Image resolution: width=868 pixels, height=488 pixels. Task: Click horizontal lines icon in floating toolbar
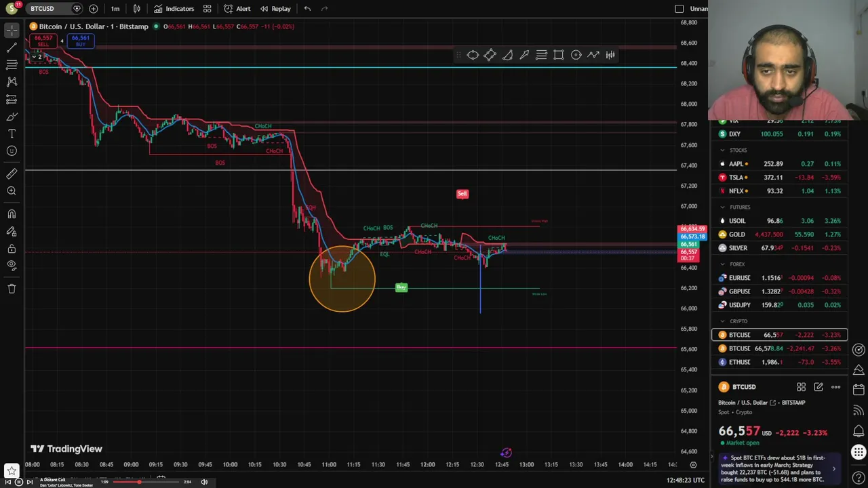[541, 55]
